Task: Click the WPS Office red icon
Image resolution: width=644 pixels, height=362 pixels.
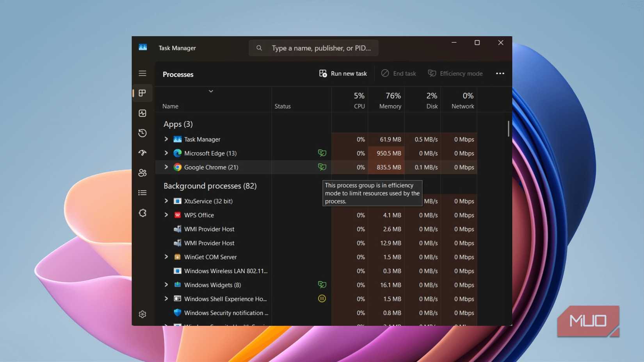Action: (x=178, y=215)
